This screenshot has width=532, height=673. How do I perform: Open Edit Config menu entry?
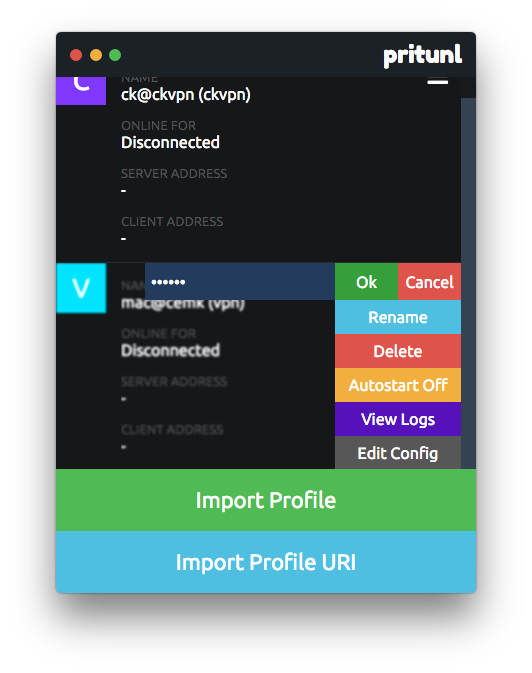pyautogui.click(x=398, y=453)
